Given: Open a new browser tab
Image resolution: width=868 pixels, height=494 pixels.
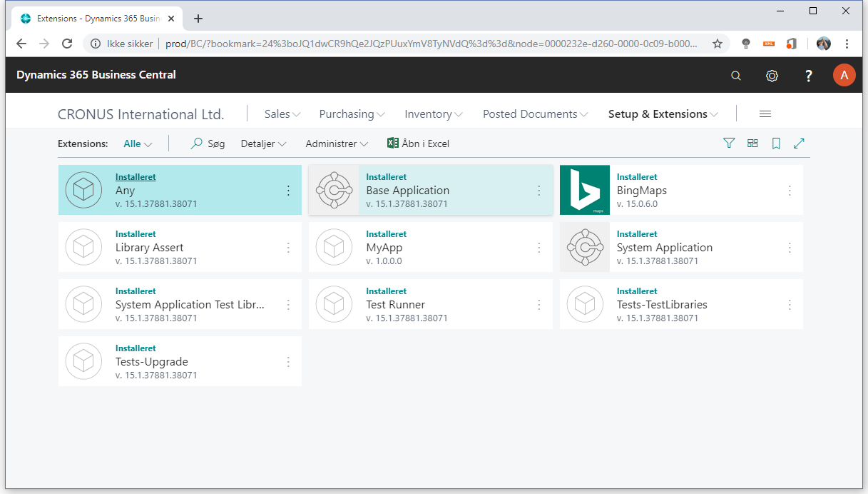Looking at the screenshot, I should [x=198, y=19].
